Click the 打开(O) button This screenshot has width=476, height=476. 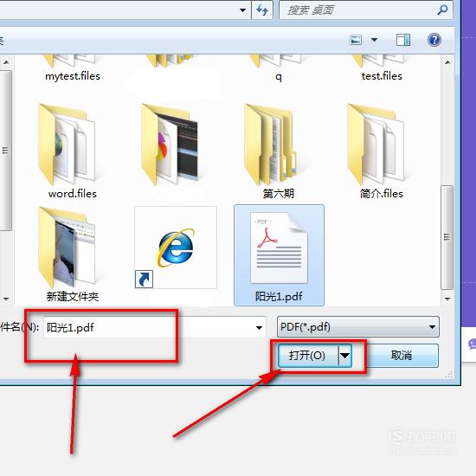307,355
